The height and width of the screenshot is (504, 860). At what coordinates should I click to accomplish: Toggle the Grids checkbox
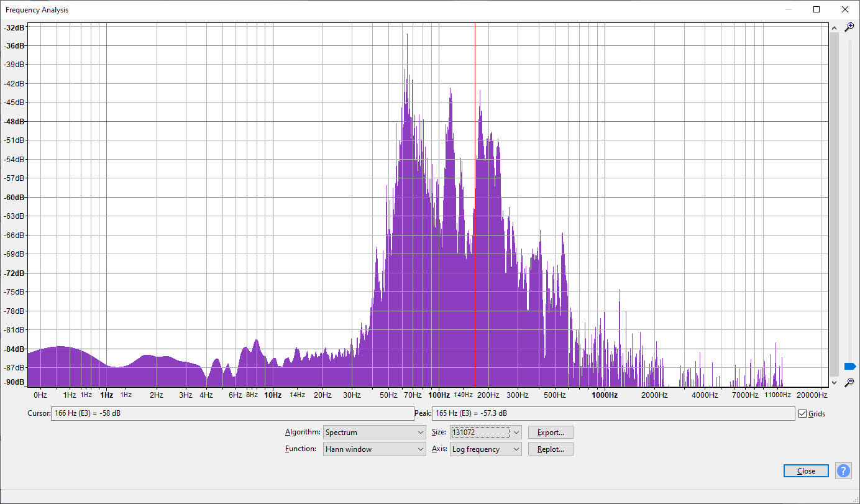pos(802,413)
